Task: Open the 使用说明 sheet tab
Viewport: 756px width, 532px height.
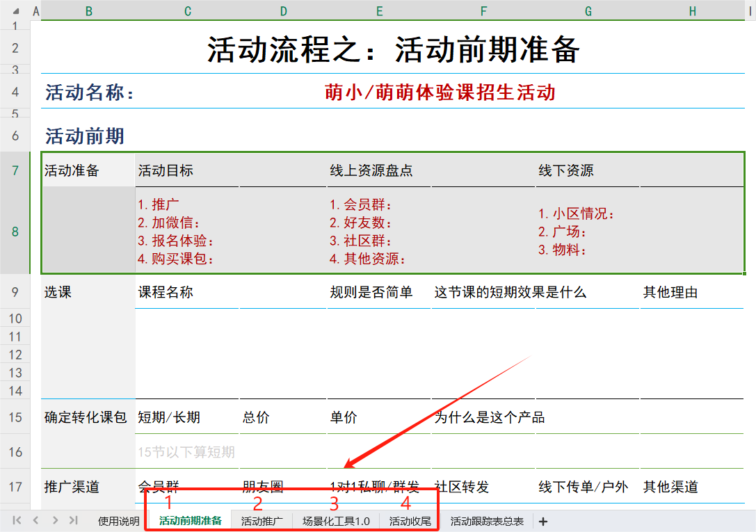Action: click(x=118, y=521)
